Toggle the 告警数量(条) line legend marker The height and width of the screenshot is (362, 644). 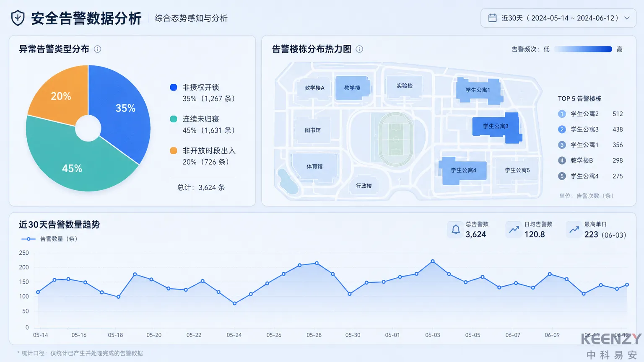tap(28, 239)
